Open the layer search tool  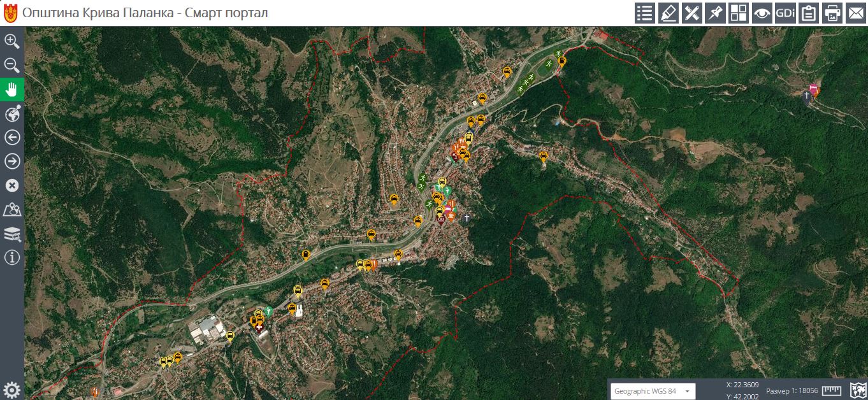tap(12, 234)
